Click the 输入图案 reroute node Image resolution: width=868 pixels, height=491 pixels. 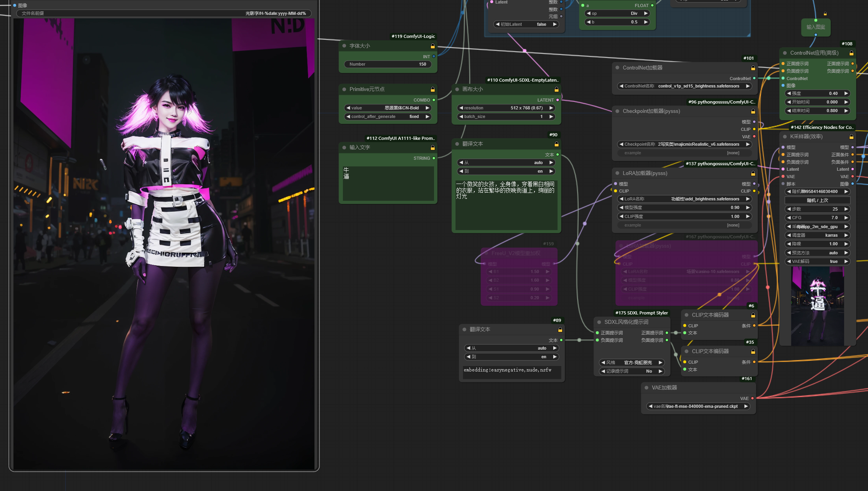816,27
